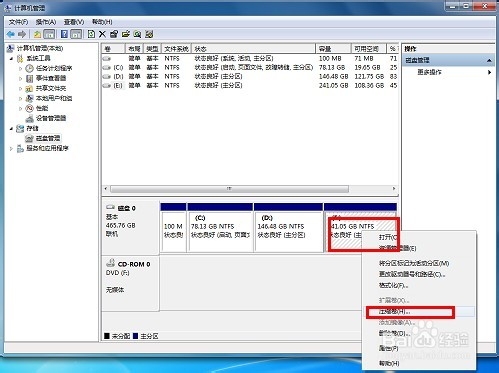Open the 操作(A) menu
Image resolution: width=499 pixels, height=373 pixels.
(46, 22)
